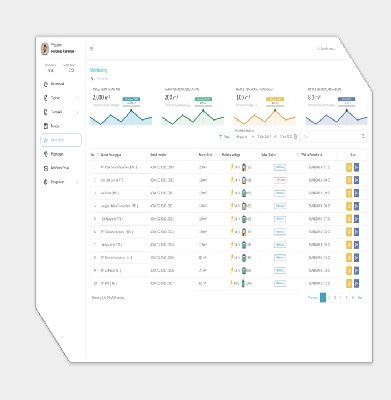Click the dark blue line chart stat card

coord(337,106)
